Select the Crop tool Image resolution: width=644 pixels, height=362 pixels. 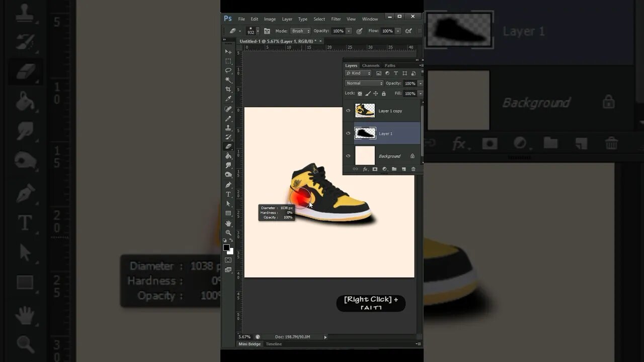tap(228, 89)
